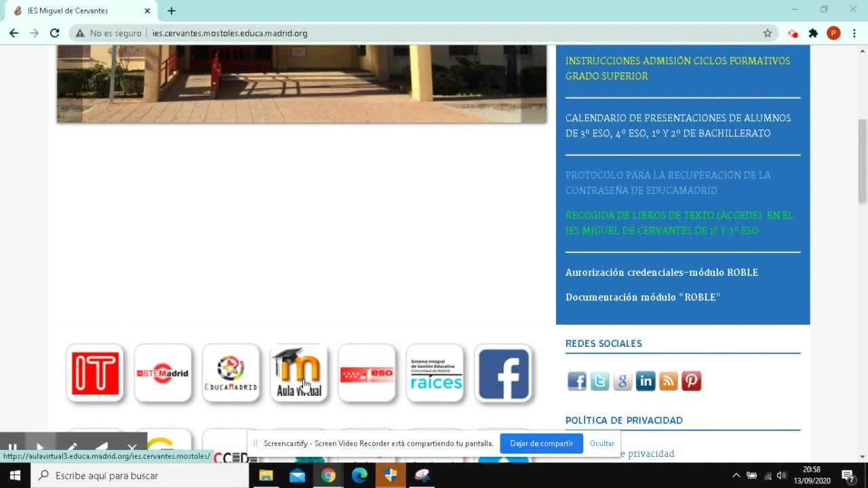Viewport: 868px width, 488px height.
Task: Open the large Facebook tile
Action: tap(503, 373)
